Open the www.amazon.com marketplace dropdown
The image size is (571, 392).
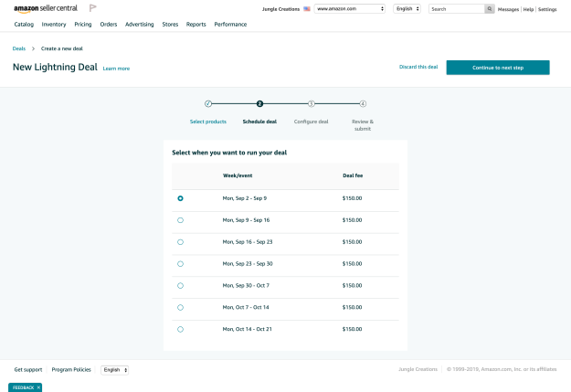pyautogui.click(x=350, y=8)
